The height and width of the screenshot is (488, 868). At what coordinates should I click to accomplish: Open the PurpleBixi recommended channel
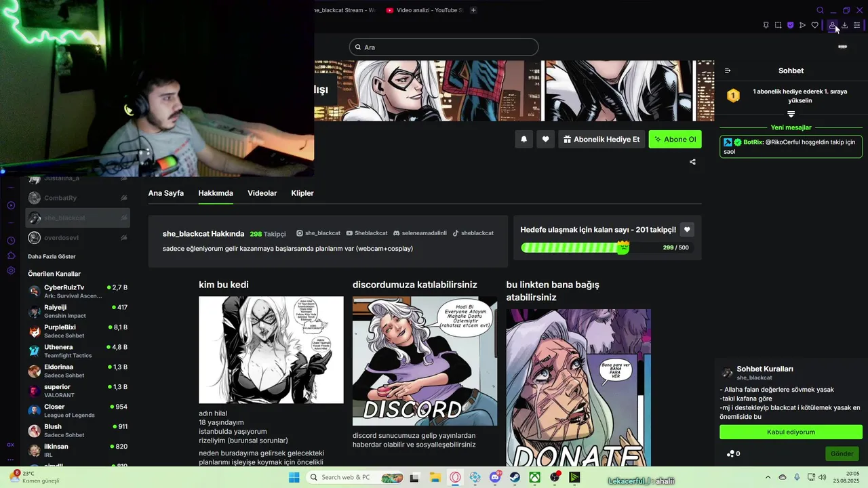(x=78, y=331)
